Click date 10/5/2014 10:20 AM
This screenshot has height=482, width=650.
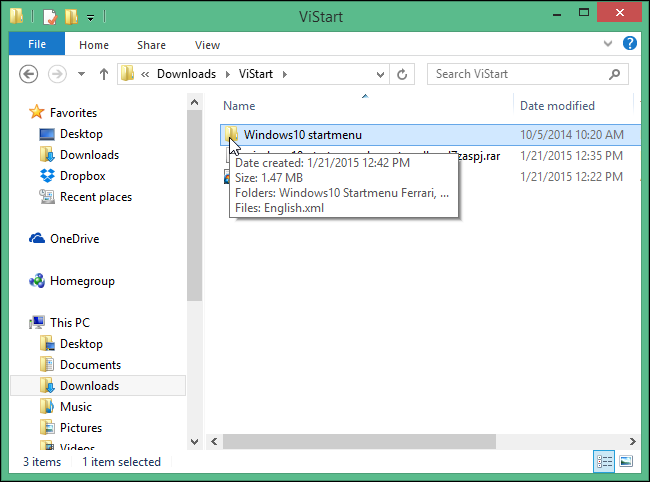(x=572, y=135)
